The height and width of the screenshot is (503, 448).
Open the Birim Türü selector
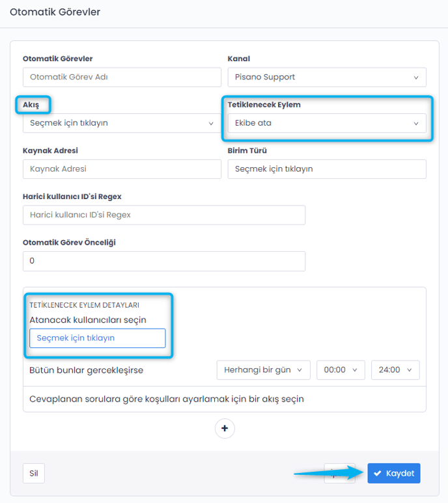click(326, 169)
